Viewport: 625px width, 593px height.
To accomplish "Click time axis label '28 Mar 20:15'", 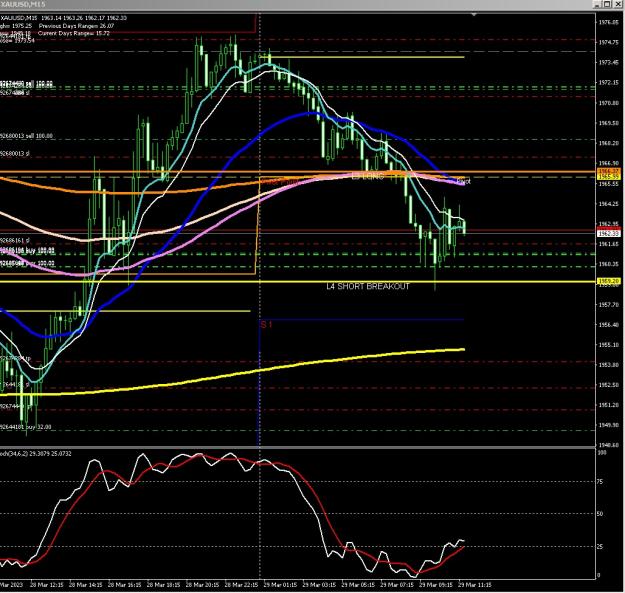I will [202, 585].
